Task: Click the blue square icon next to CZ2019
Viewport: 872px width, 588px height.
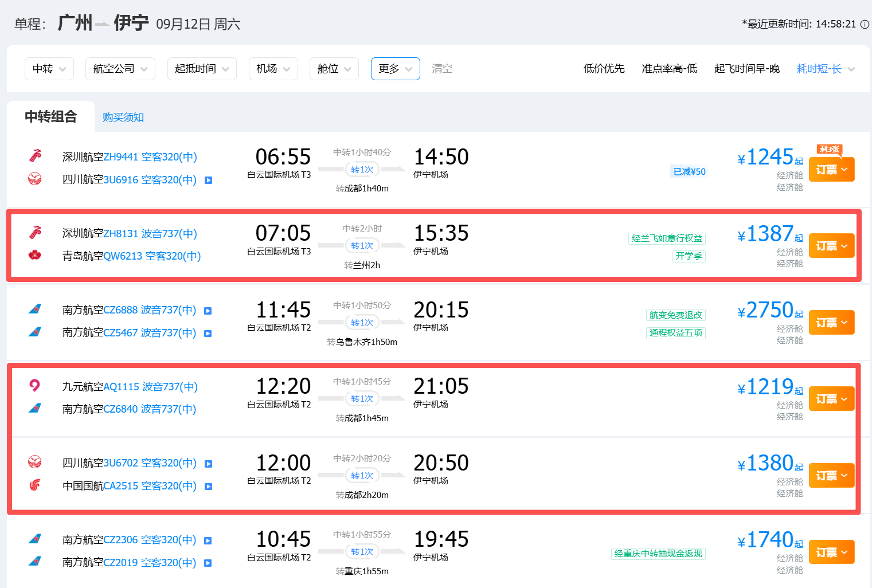Action: [x=208, y=563]
